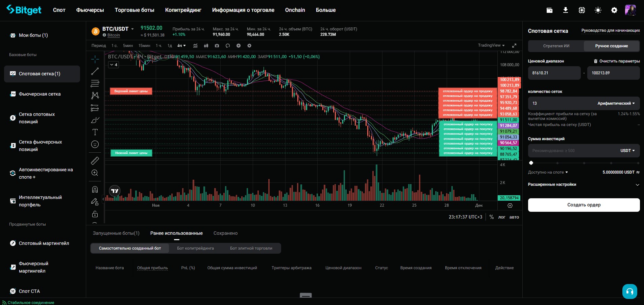Enable "авто" auto scale on chart
Screen dimensions: 644x305
[x=514, y=217]
